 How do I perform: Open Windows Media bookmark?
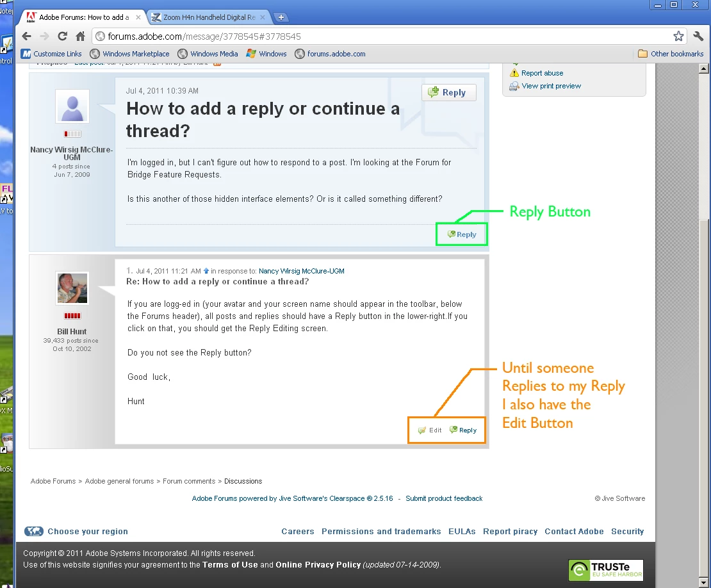(208, 54)
